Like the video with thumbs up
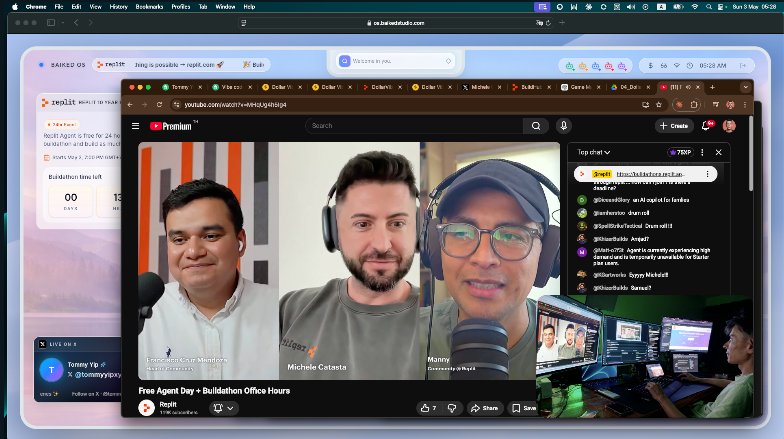This screenshot has height=439, width=784. point(428,408)
